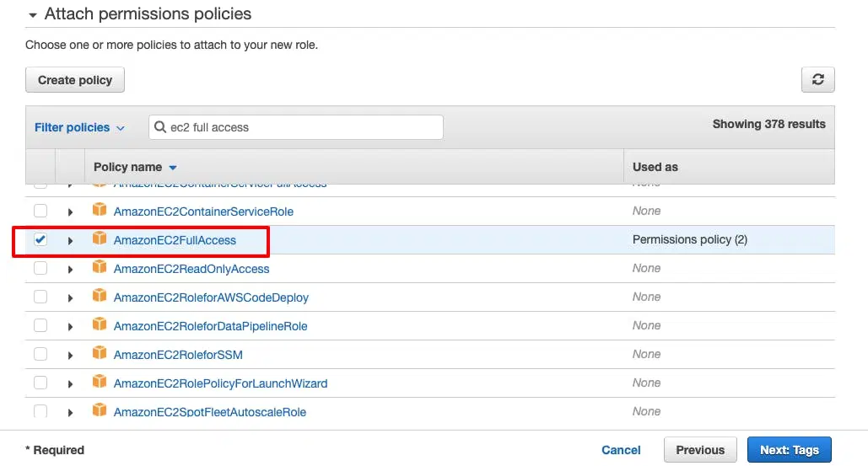Click the refresh policies icon button
The width and height of the screenshot is (868, 466).
pyautogui.click(x=817, y=79)
